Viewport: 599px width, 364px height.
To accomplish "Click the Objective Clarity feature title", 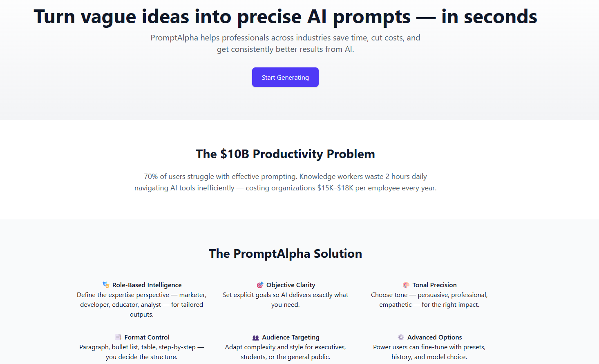I will (291, 284).
